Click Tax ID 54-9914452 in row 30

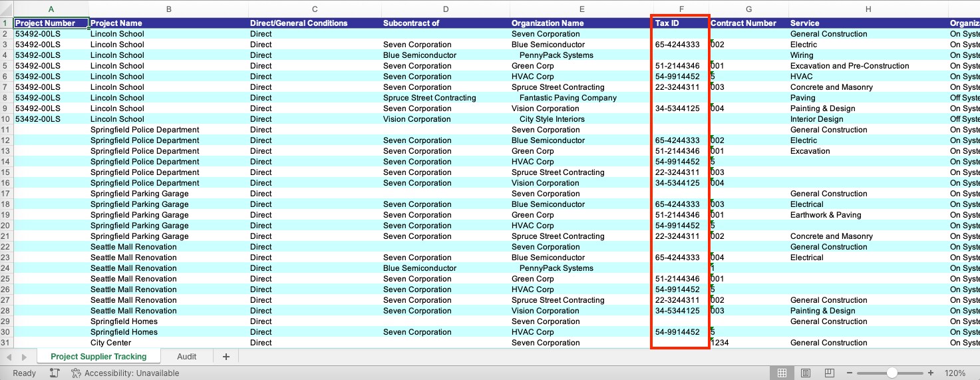click(677, 332)
